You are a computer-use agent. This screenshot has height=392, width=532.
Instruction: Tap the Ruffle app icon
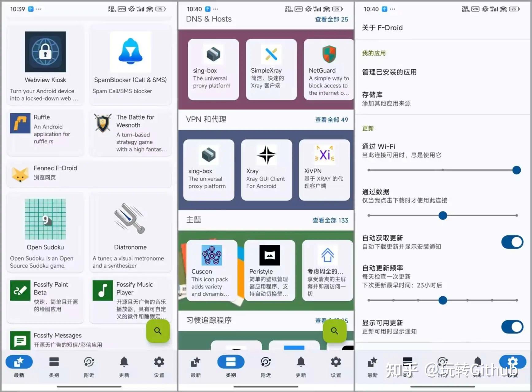[20, 123]
